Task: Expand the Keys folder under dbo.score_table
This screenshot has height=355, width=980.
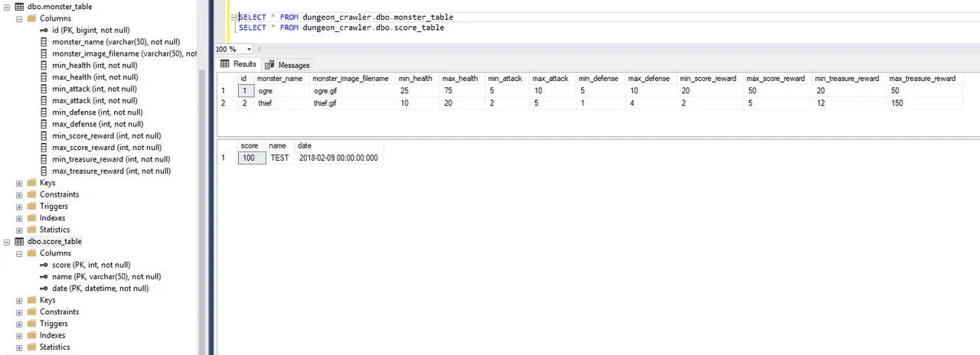Action: [x=19, y=300]
